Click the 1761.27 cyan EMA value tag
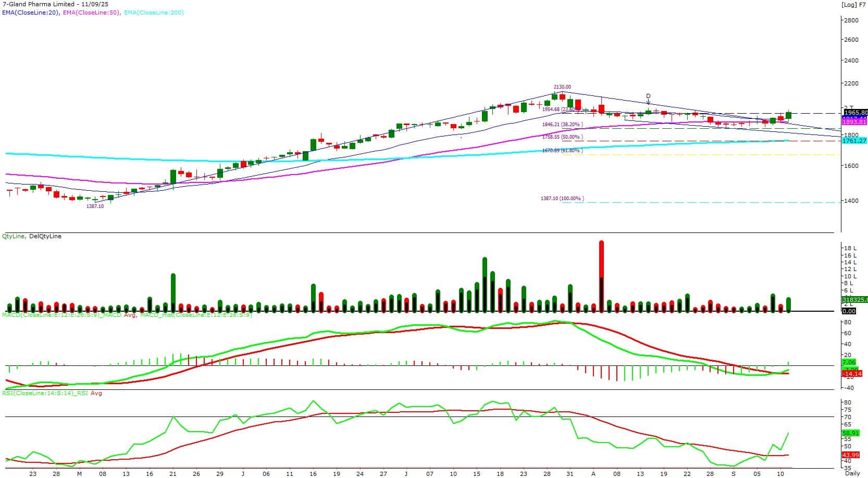The image size is (868, 478). (854, 141)
